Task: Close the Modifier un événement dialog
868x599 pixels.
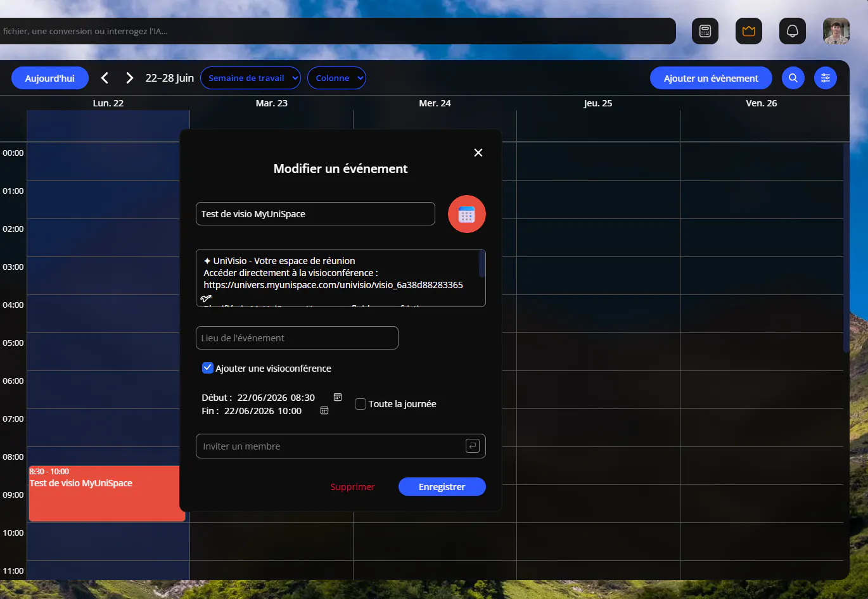Action: (478, 153)
